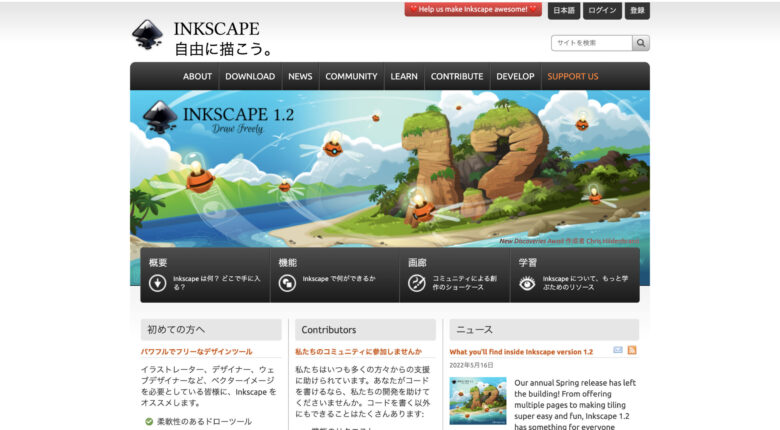Viewport: 780px width, 430px height.
Task: Click the eye icon under 学習
Action: pyautogui.click(x=527, y=283)
